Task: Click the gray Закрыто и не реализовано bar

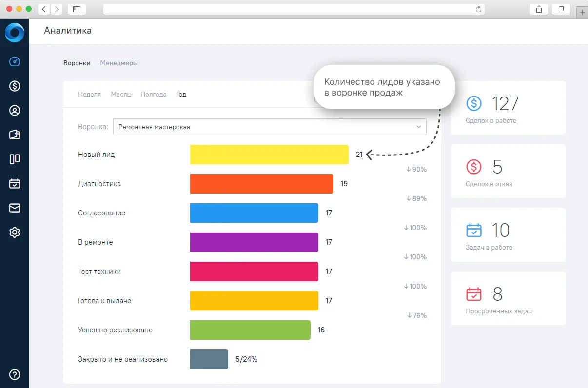Action: tap(209, 359)
